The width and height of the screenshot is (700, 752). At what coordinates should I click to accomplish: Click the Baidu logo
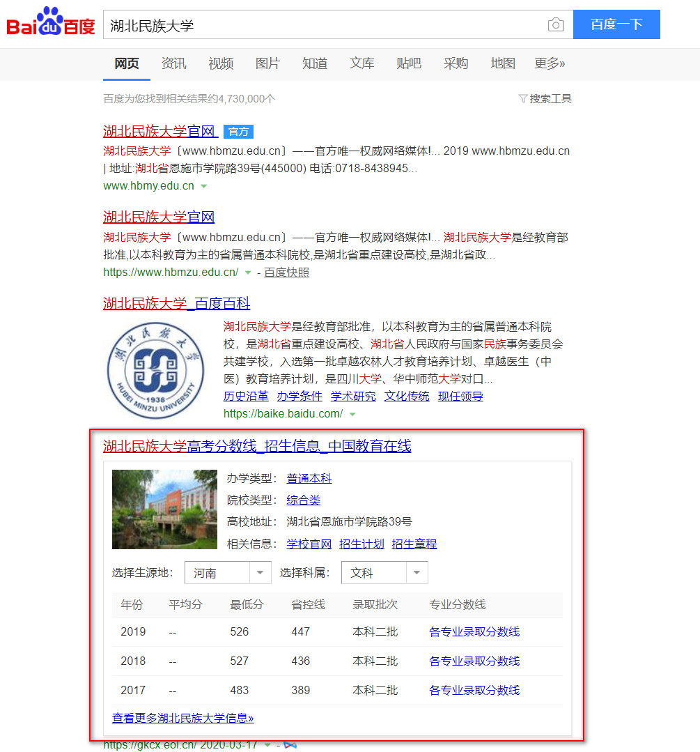50,24
